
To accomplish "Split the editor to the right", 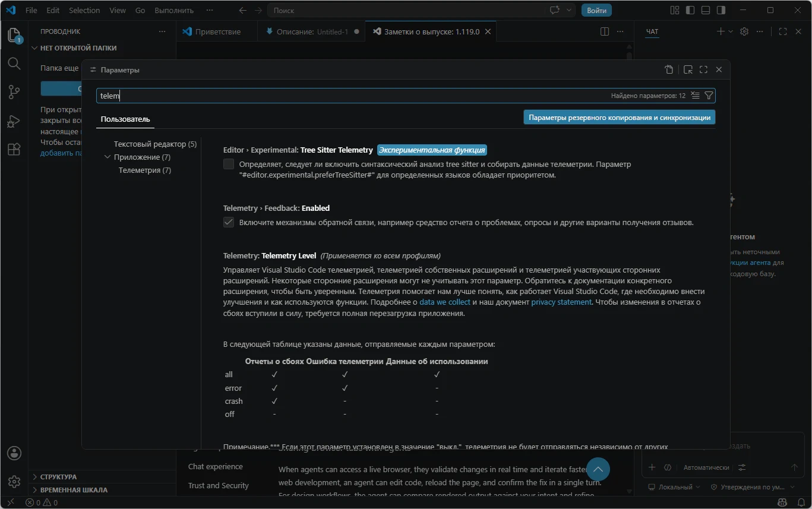I will pos(605,31).
